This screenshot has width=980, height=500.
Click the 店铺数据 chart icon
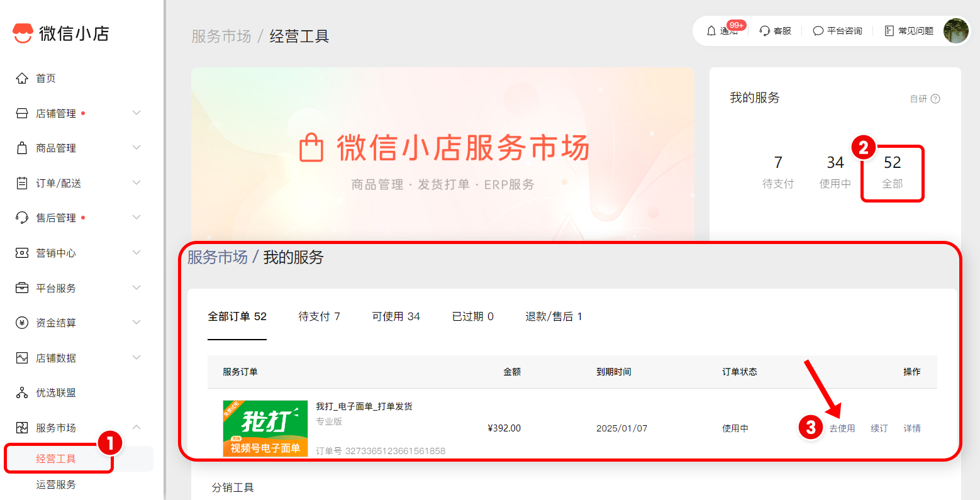pyautogui.click(x=22, y=358)
